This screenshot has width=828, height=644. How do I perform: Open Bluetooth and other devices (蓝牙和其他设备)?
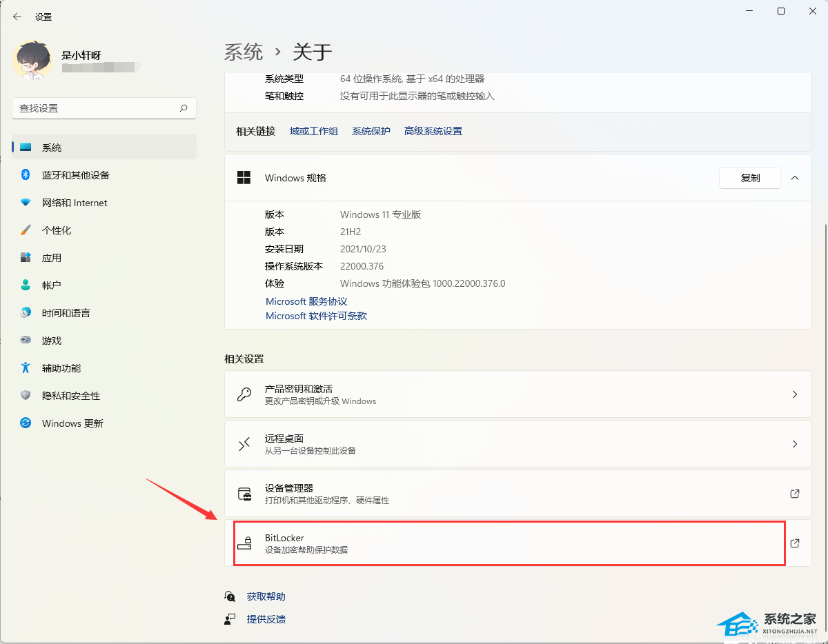coord(76,175)
